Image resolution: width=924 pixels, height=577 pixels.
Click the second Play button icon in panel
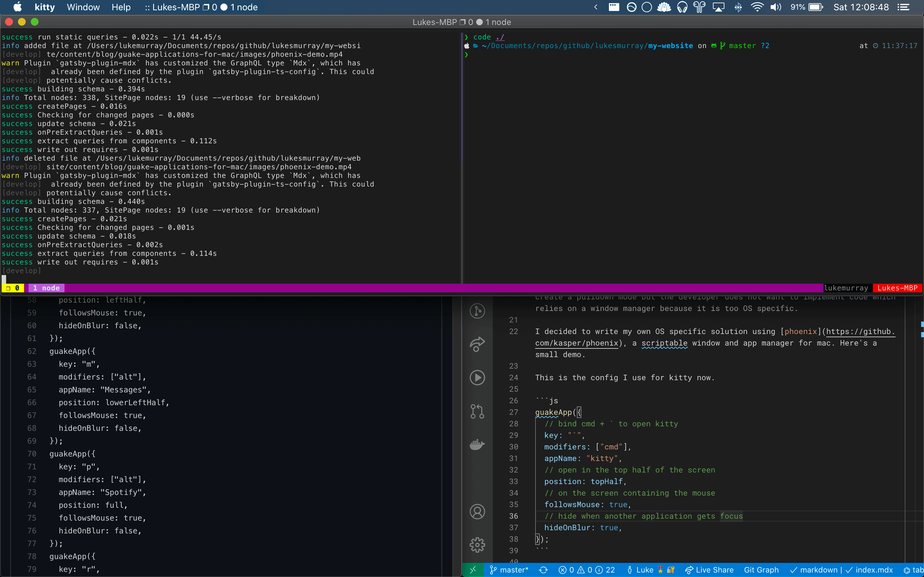[478, 378]
